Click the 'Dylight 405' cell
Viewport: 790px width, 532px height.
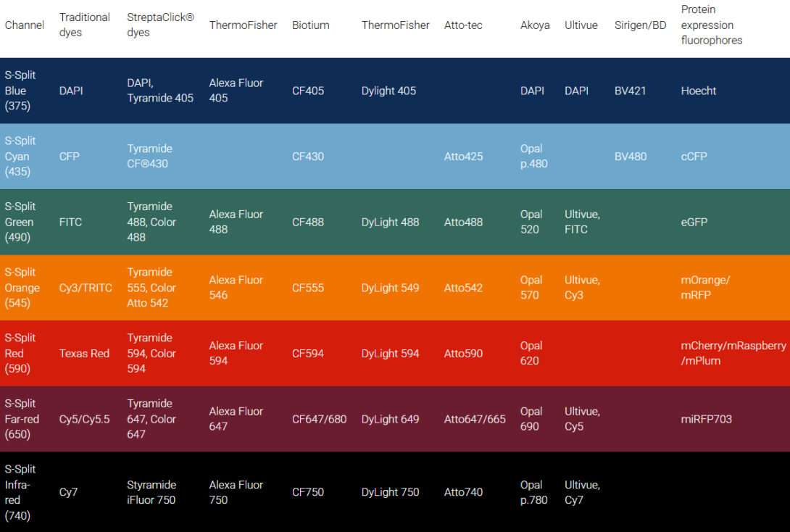click(x=388, y=91)
